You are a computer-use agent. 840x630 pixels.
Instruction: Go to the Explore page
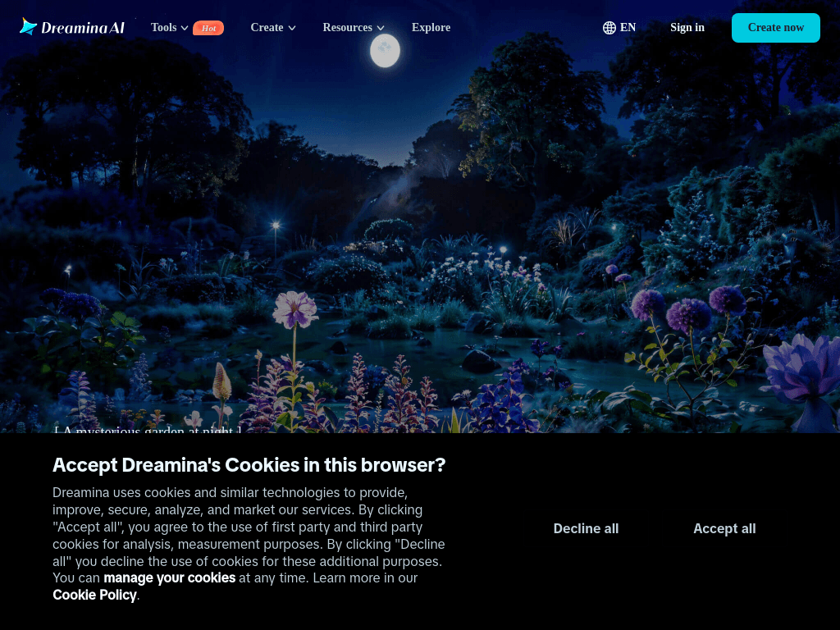click(x=431, y=27)
